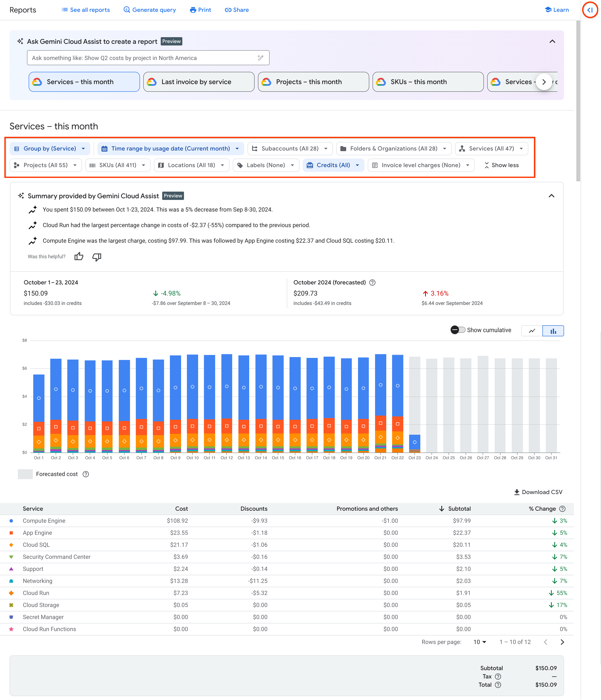The height and width of the screenshot is (700, 601).
Task: Open Folders & Organizations (All 28) filter
Action: [x=394, y=148]
